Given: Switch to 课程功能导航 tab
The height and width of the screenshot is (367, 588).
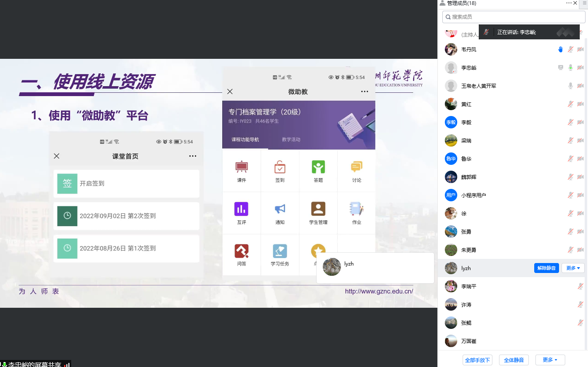Looking at the screenshot, I should pos(245,140).
